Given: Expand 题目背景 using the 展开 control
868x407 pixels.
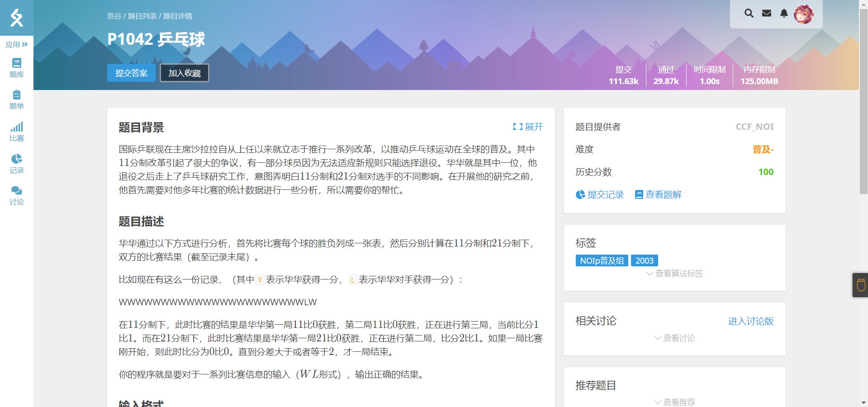Looking at the screenshot, I should click(x=528, y=127).
